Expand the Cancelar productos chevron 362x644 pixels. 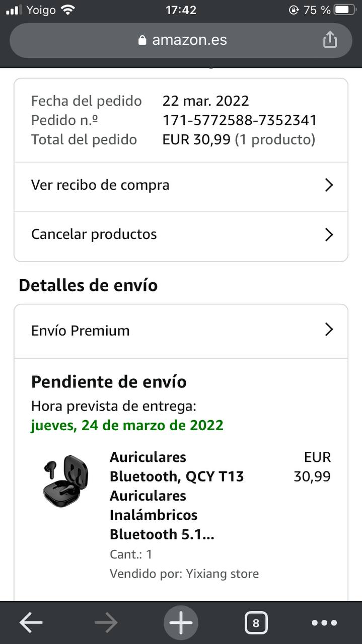tap(329, 234)
